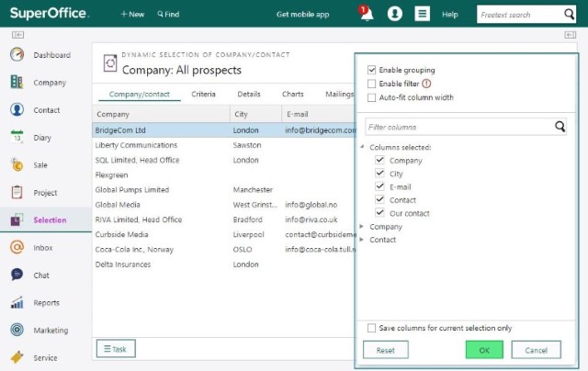The image size is (588, 371).
Task: Confirm with the green OK button
Action: [484, 350]
